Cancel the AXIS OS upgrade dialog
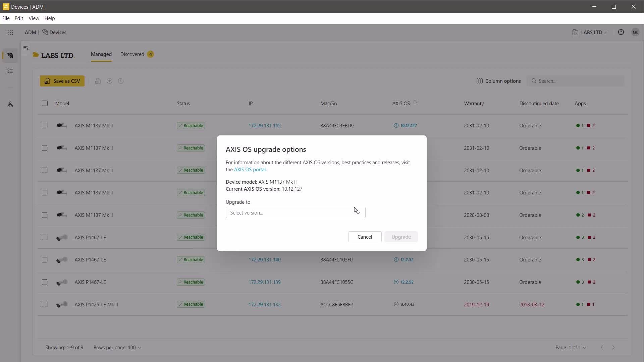Screen dimensions: 644x362 (x=365, y=237)
